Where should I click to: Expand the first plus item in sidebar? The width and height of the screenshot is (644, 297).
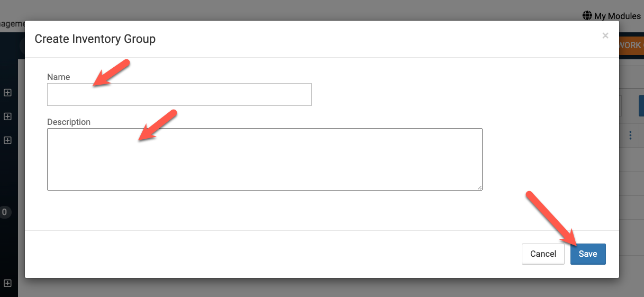coord(7,93)
